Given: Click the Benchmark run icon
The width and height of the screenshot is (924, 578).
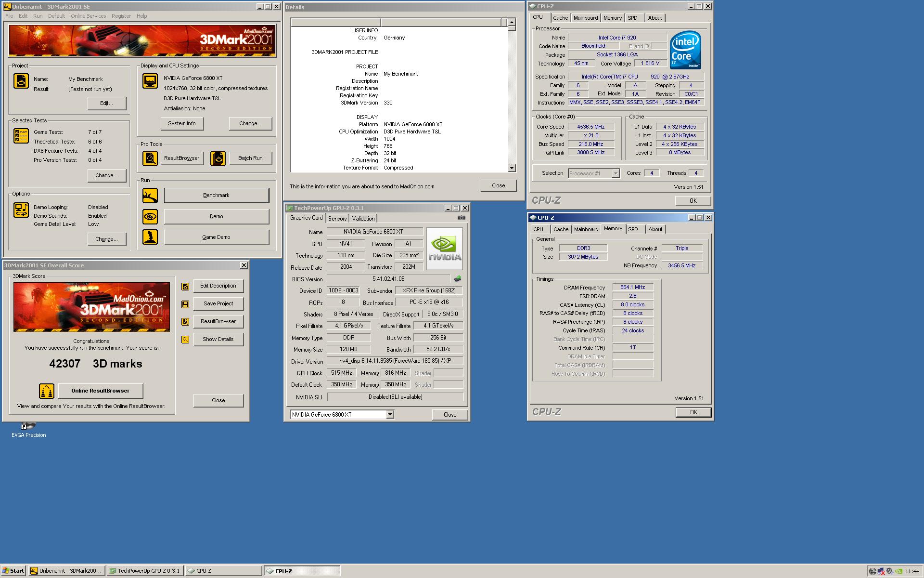Looking at the screenshot, I should pyautogui.click(x=150, y=195).
